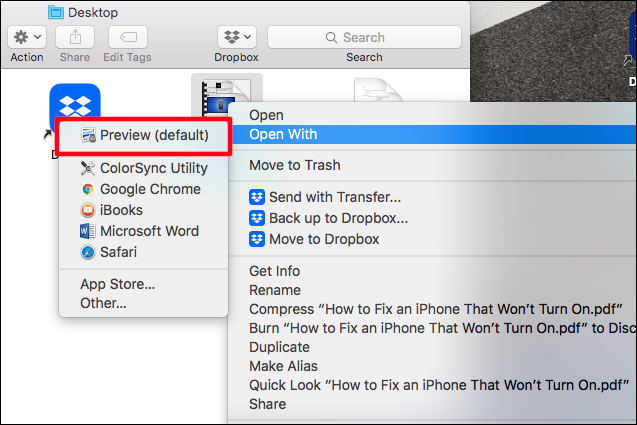Open the file with ColorSync Utility

point(153,168)
